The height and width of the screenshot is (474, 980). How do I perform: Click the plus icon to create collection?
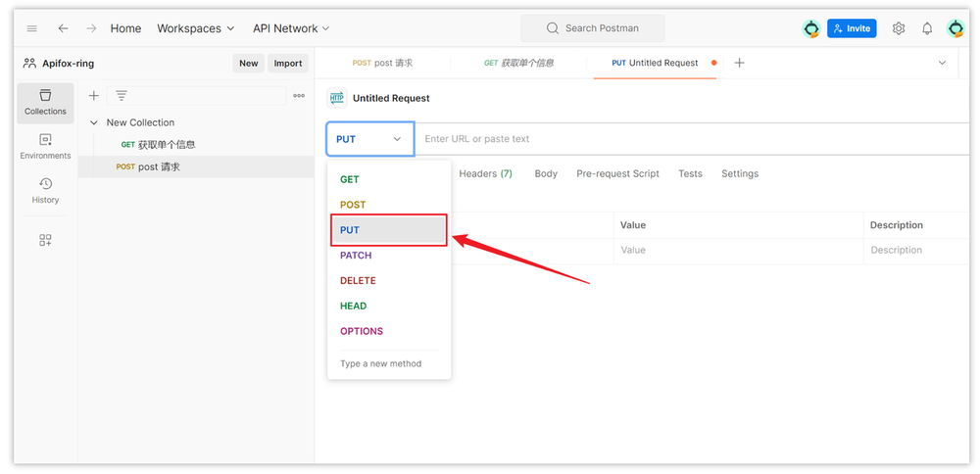[x=94, y=96]
